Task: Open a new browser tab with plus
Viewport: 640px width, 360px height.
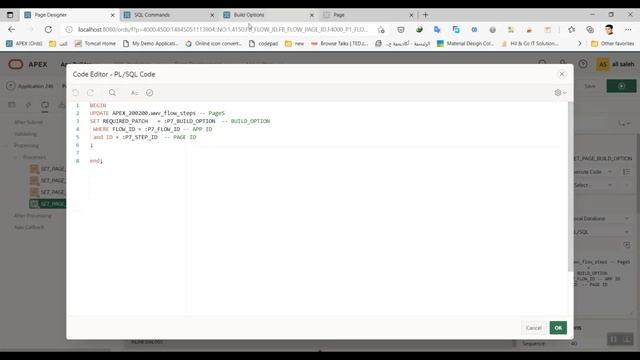Action: pyautogui.click(x=425, y=15)
